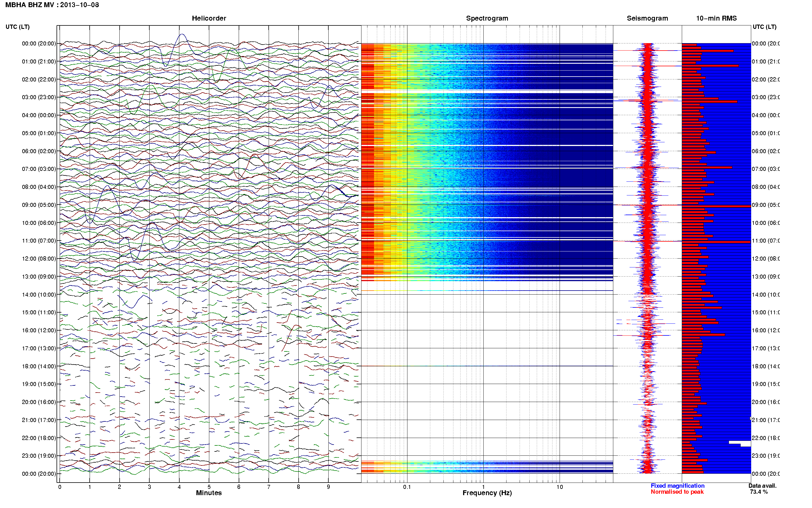Click the left 14:00 (10:00) time label
The height and width of the screenshot is (508, 812).
[x=39, y=295]
